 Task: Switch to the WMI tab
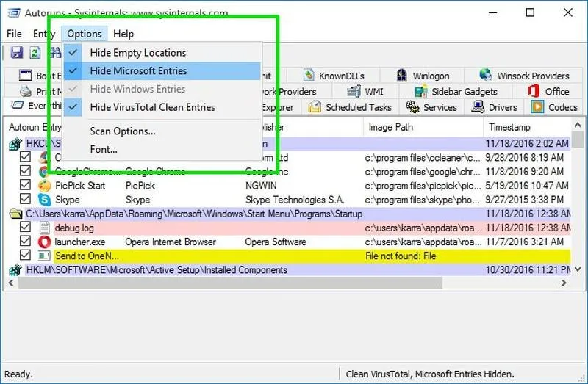(365, 91)
